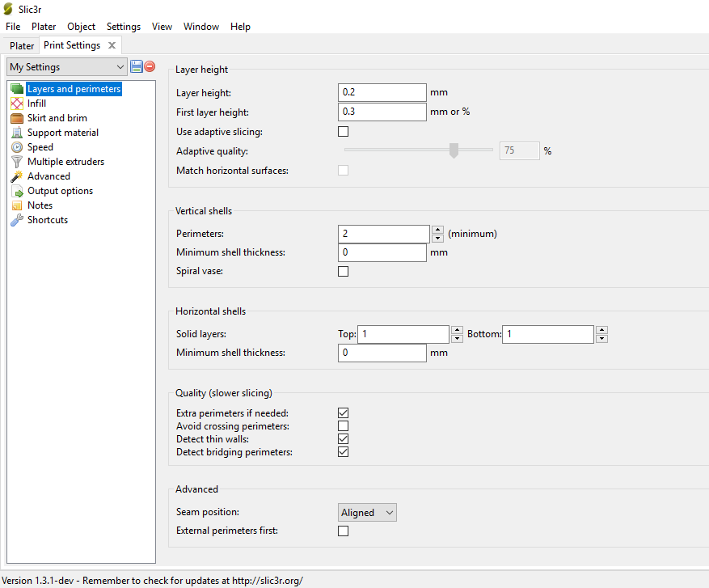
Task: Select the Multiple extruders funnel icon
Action: [17, 162]
